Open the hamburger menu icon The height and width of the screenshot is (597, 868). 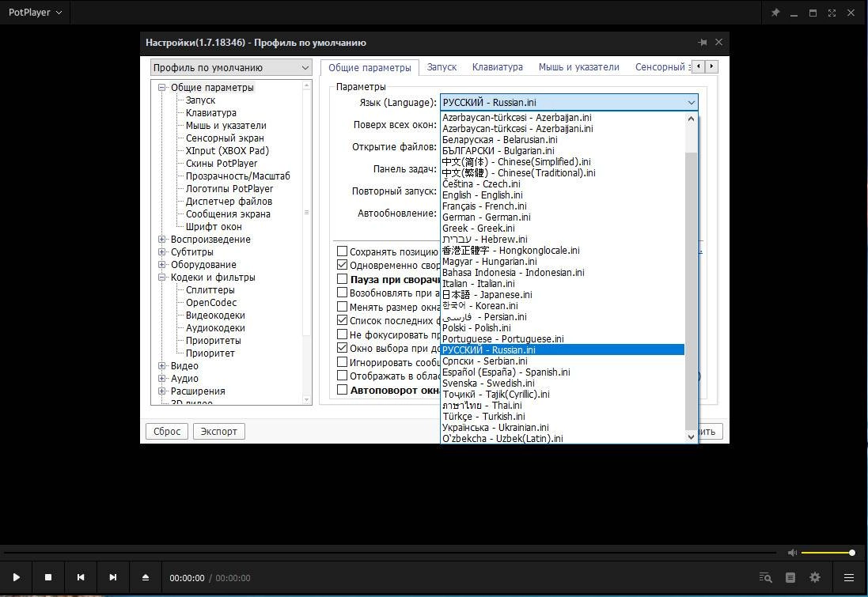[x=849, y=578]
